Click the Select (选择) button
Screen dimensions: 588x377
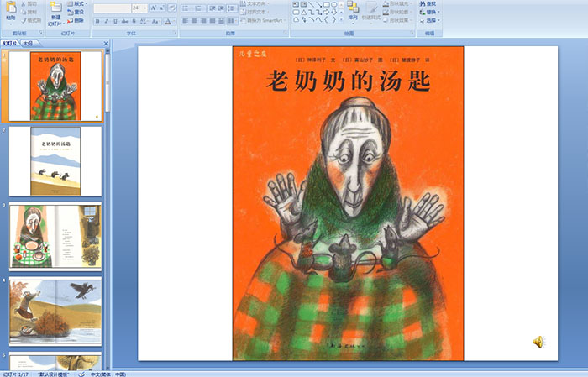tap(430, 20)
